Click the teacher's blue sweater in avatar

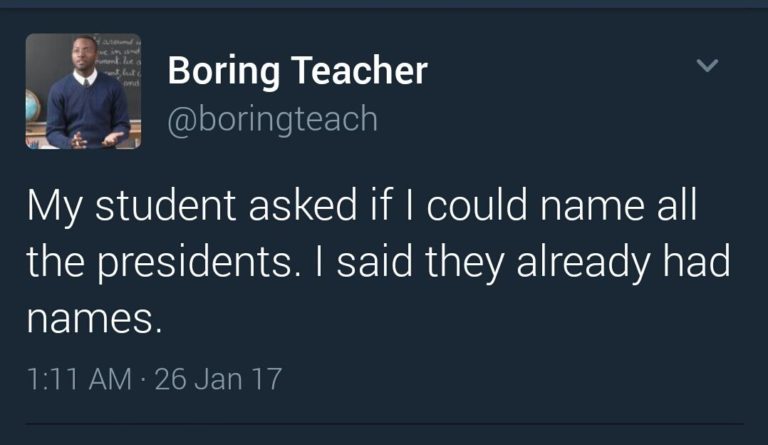(87, 110)
